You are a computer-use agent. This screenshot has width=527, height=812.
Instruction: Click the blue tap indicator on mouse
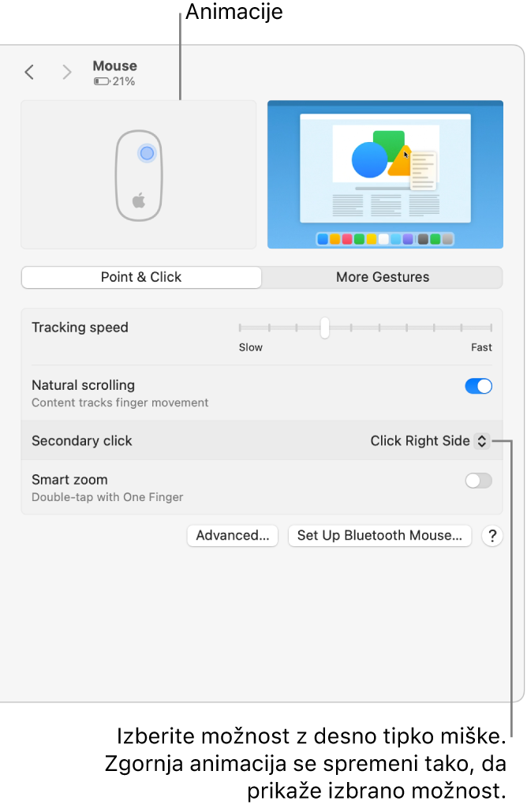(x=147, y=153)
